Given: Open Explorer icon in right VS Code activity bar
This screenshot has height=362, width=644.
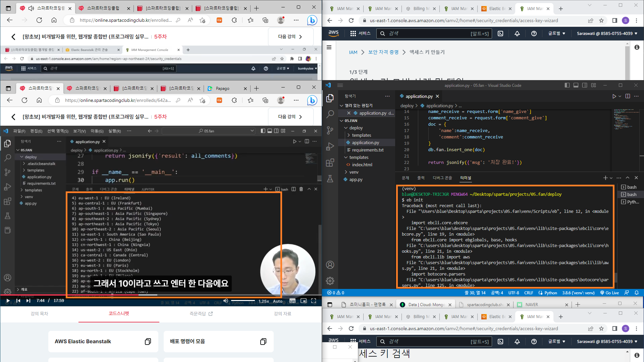Looking at the screenshot, I should tap(330, 98).
